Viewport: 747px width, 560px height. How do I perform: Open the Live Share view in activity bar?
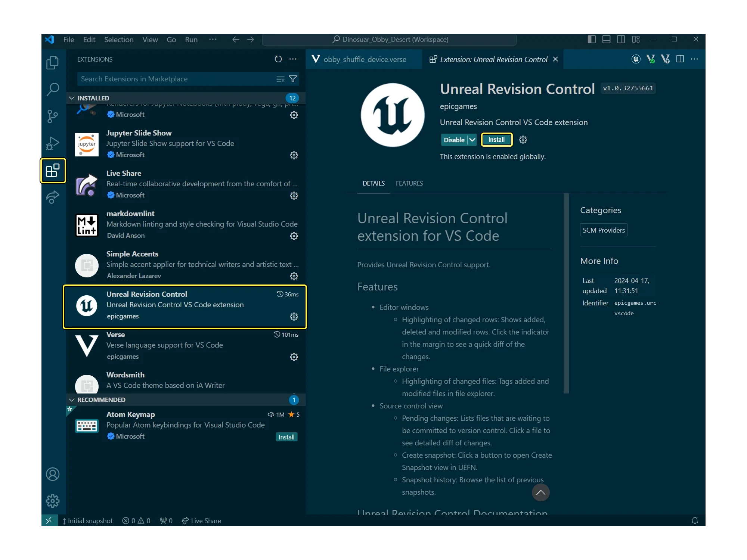(x=53, y=197)
